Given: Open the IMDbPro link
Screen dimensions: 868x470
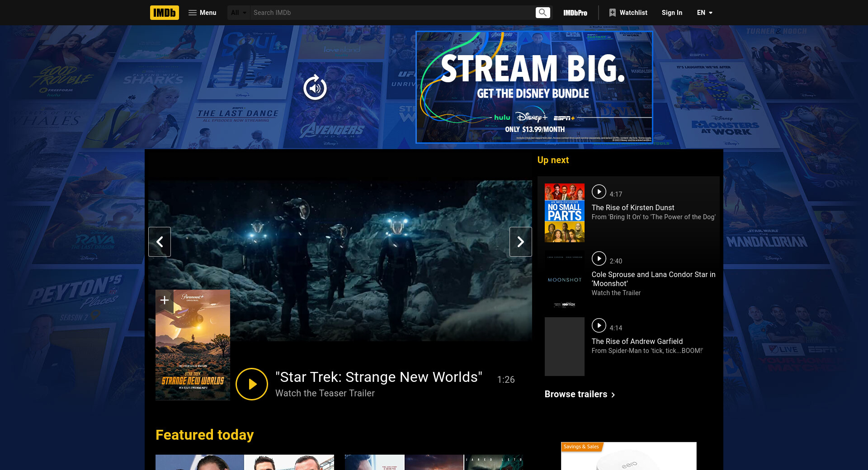Looking at the screenshot, I should pyautogui.click(x=575, y=13).
